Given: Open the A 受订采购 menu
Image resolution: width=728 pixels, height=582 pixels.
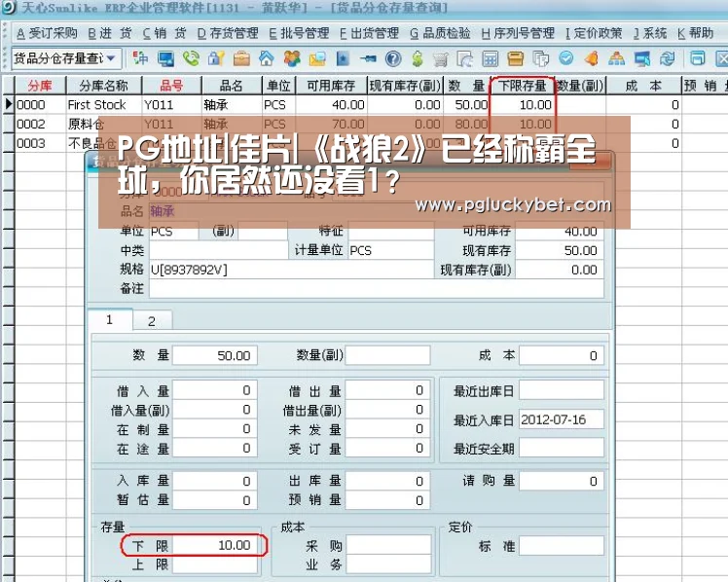Looking at the screenshot, I should 47,33.
